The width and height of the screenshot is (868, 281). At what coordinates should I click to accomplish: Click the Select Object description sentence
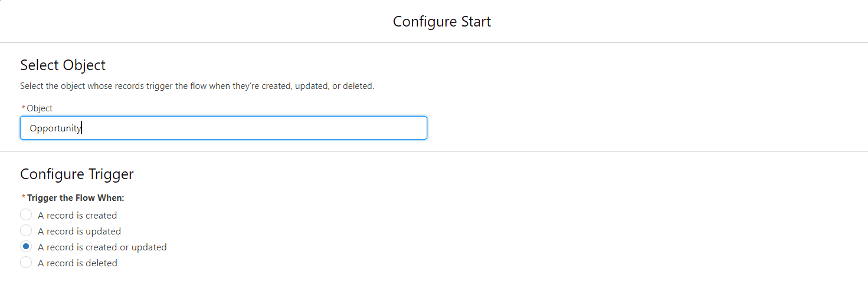coord(197,86)
